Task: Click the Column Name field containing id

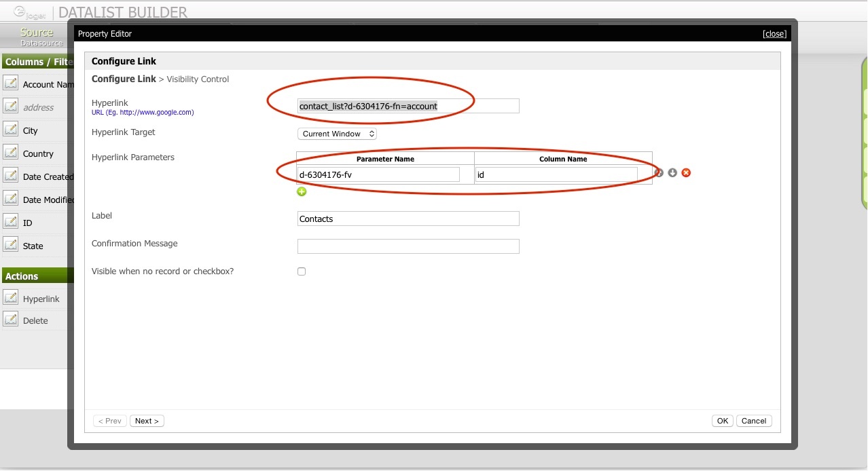Action: click(x=556, y=174)
